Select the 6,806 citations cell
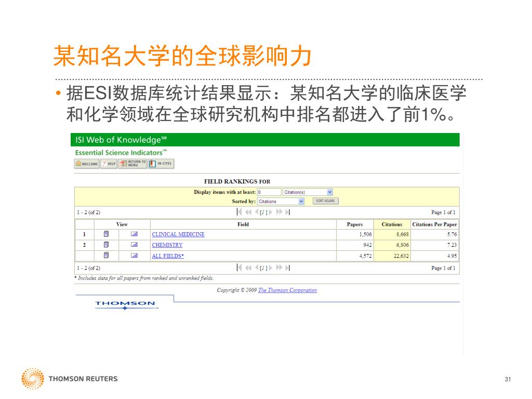532x399 pixels. (392, 245)
